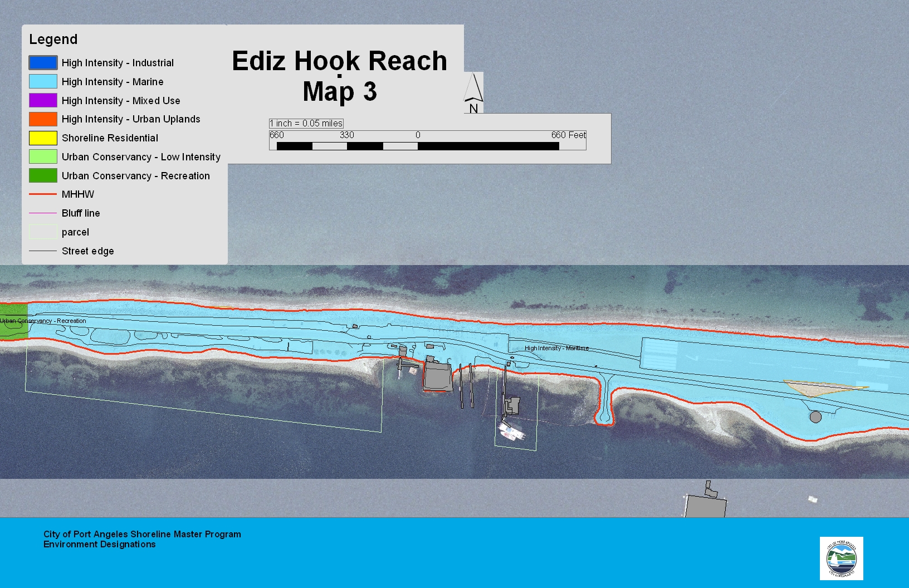This screenshot has height=588, width=909.
Task: Click the Urban Conservancy - Recreation map label
Action: [x=43, y=321]
